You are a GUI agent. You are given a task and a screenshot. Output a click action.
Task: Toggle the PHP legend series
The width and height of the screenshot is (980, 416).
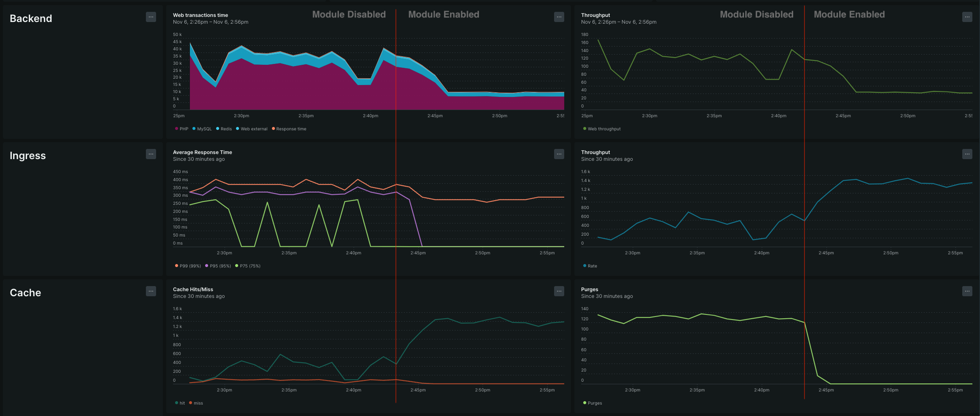click(181, 129)
